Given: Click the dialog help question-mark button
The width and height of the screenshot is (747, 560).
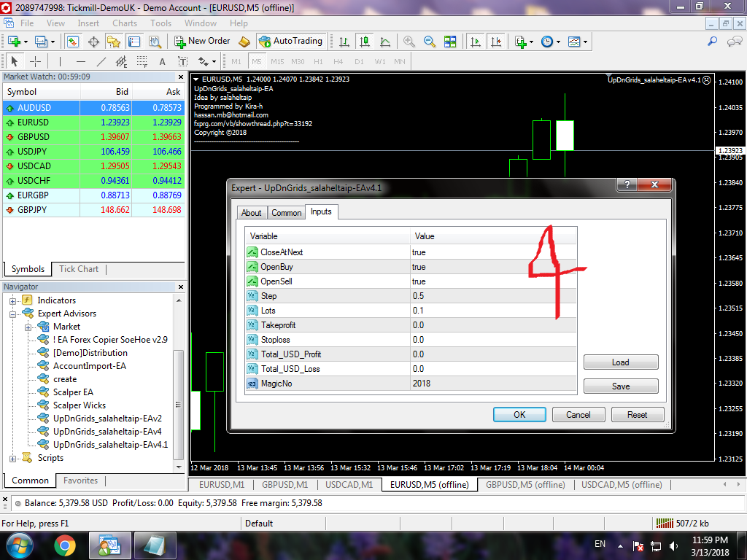Looking at the screenshot, I should pos(627,184).
